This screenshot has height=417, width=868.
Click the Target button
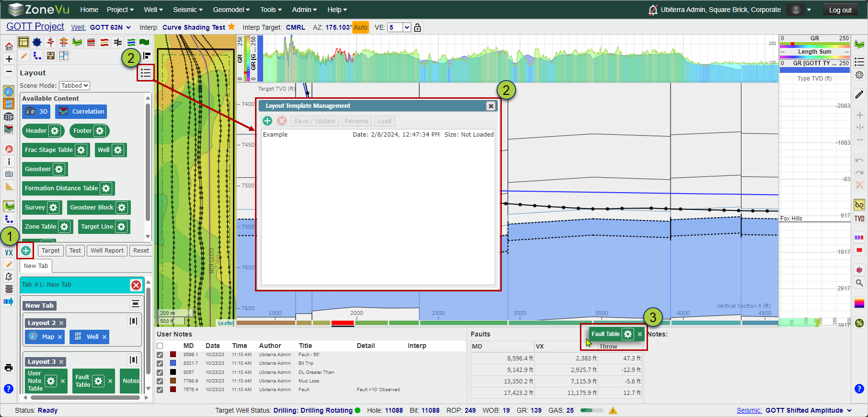click(x=51, y=251)
